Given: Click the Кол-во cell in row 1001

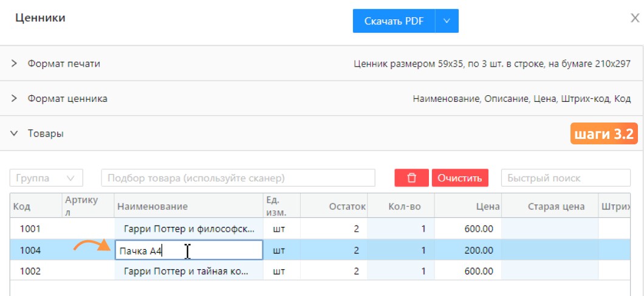Looking at the screenshot, I should 401,229.
